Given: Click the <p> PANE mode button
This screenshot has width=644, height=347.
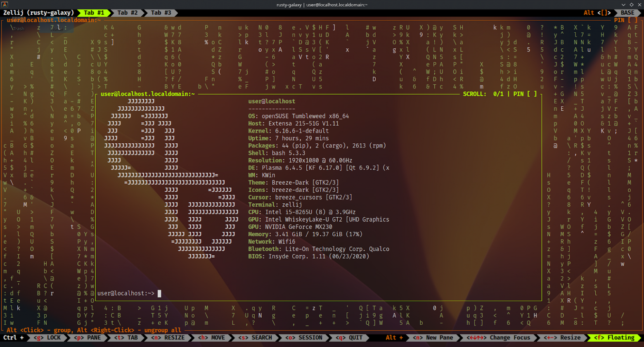Looking at the screenshot, I should [x=87, y=337].
